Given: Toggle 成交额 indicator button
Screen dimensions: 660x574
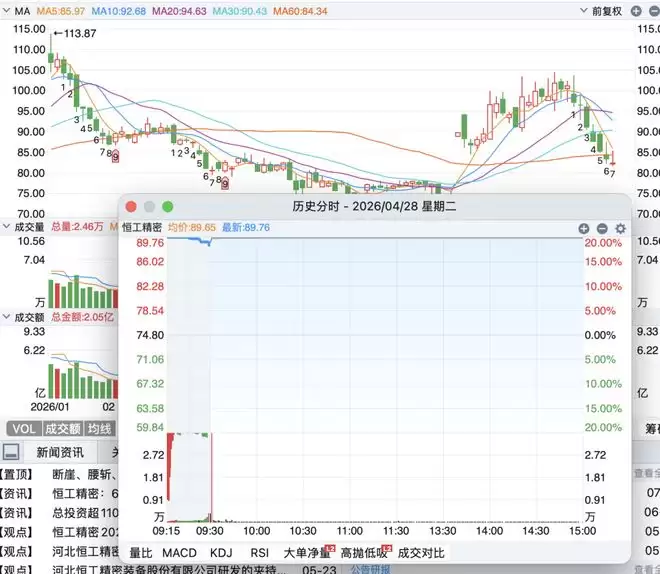Looking at the screenshot, I should pos(63,429).
